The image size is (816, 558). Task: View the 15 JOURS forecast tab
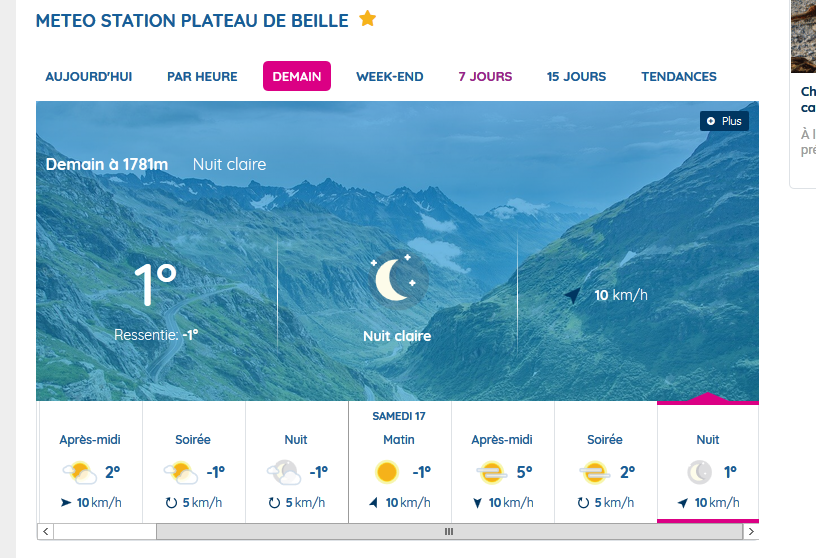576,77
